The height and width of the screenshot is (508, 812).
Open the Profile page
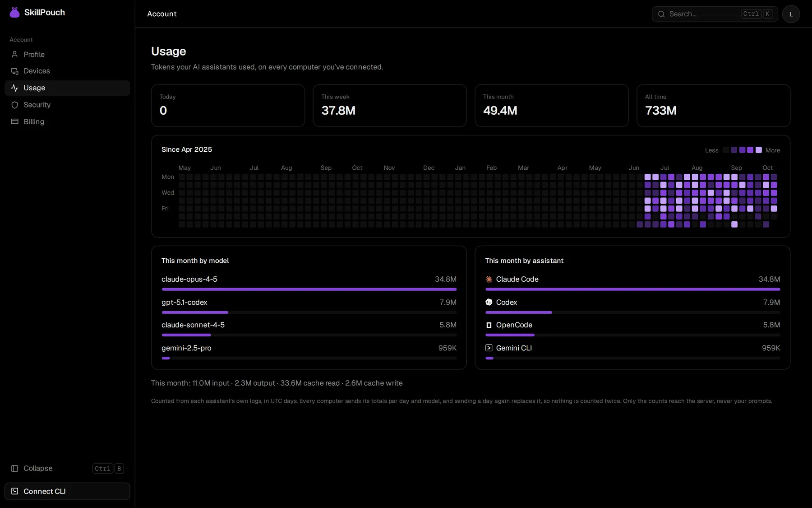tap(67, 54)
